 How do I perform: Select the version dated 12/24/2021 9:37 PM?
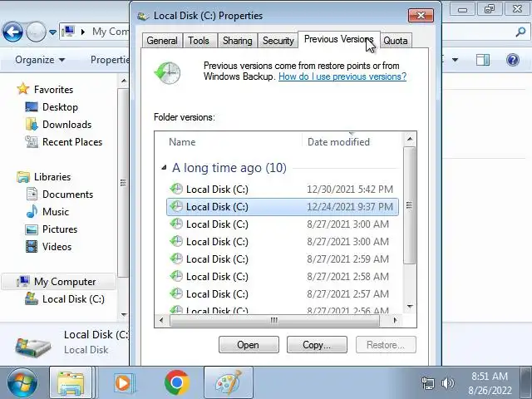(283, 207)
